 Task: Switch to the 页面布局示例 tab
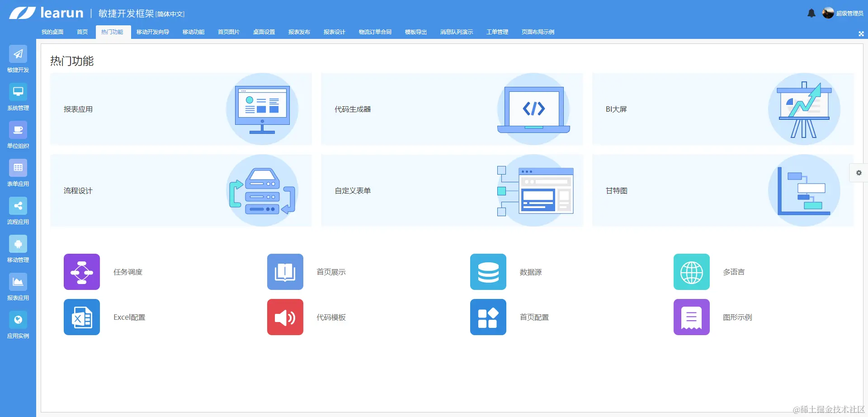click(x=538, y=32)
